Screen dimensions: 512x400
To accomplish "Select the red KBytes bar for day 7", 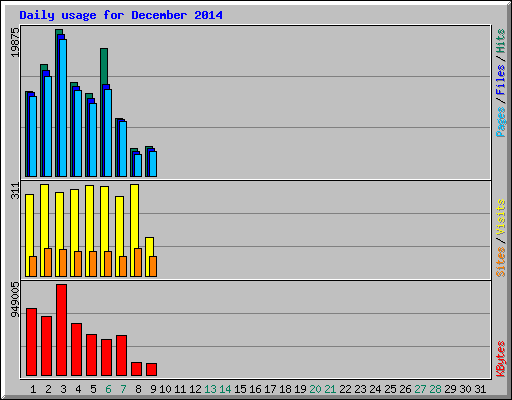I will pos(121,356).
